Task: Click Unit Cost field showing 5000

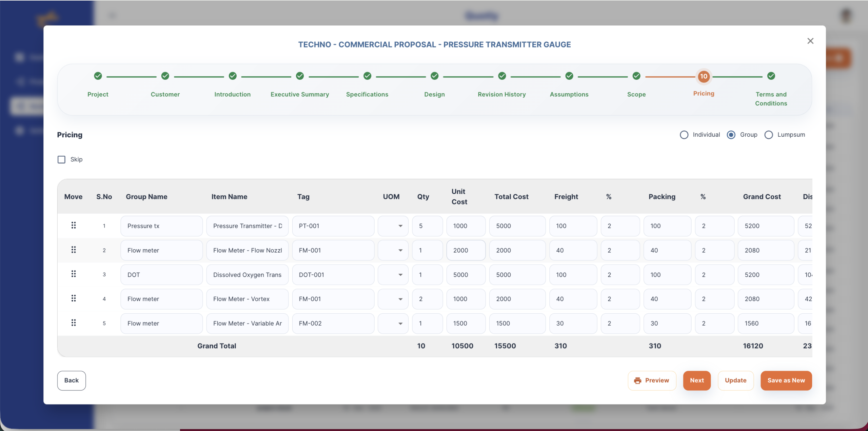Action: click(466, 275)
